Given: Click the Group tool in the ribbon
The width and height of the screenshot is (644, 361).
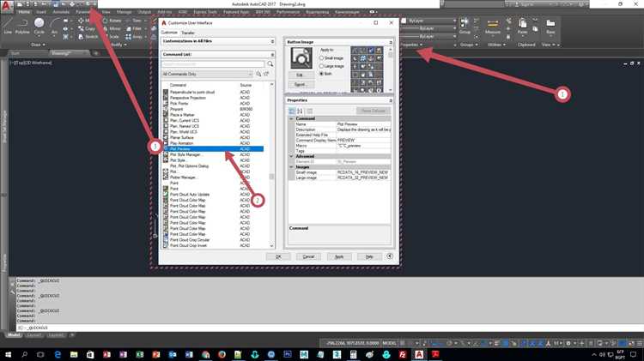Looking at the screenshot, I should coord(465,26).
